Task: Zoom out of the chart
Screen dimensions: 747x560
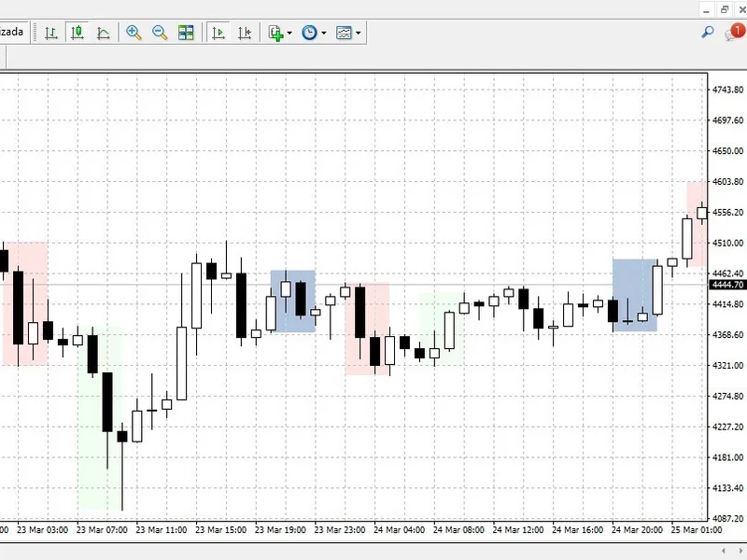Action: [x=160, y=33]
